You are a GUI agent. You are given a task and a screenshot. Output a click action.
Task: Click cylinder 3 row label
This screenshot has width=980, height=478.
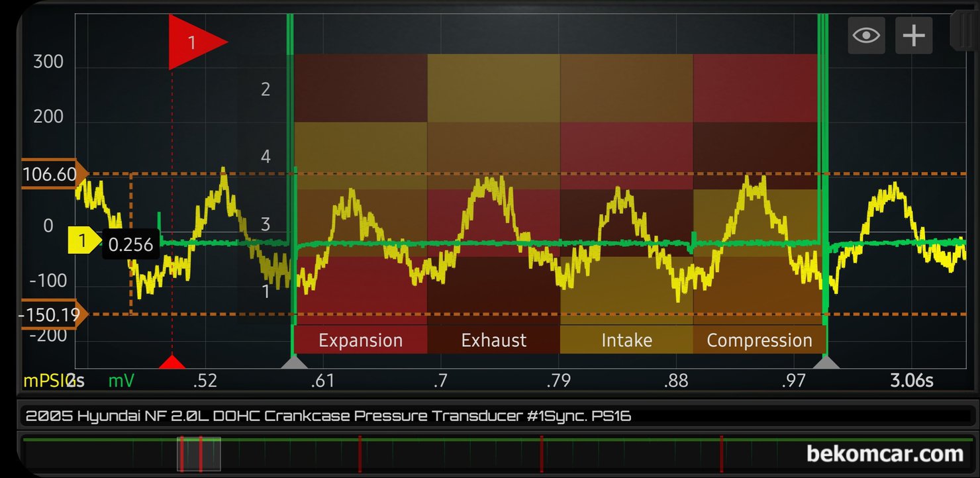tap(266, 224)
